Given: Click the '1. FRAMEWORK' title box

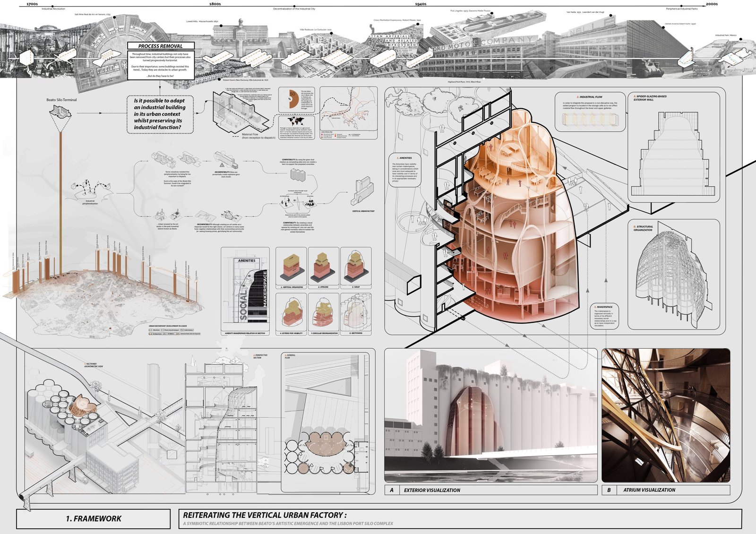Looking at the screenshot, I should [x=94, y=519].
